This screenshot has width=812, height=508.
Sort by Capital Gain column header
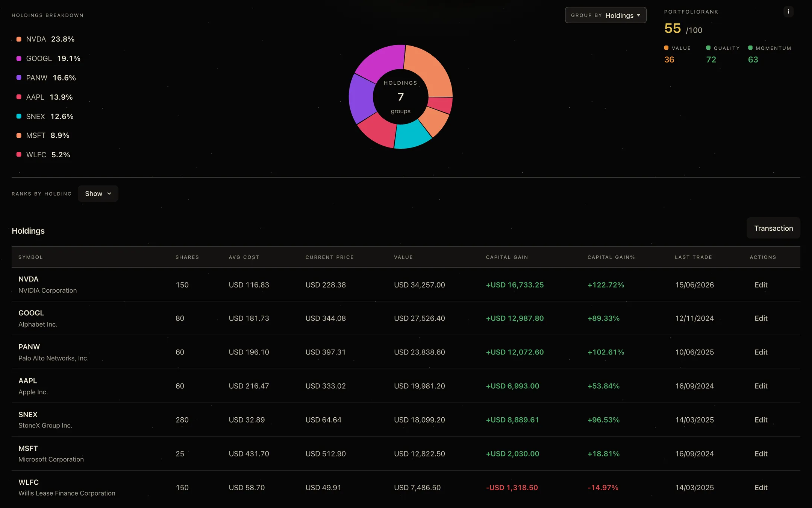(x=507, y=257)
